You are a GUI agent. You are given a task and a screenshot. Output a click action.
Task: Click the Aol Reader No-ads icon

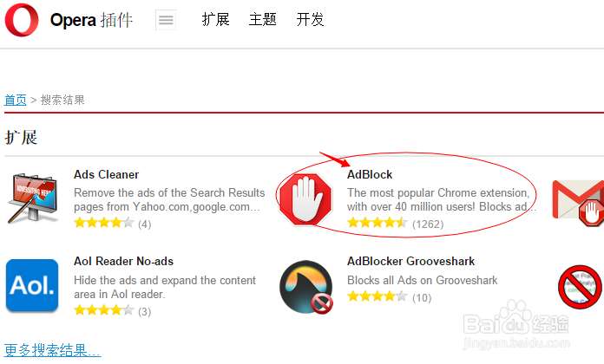[x=33, y=285]
